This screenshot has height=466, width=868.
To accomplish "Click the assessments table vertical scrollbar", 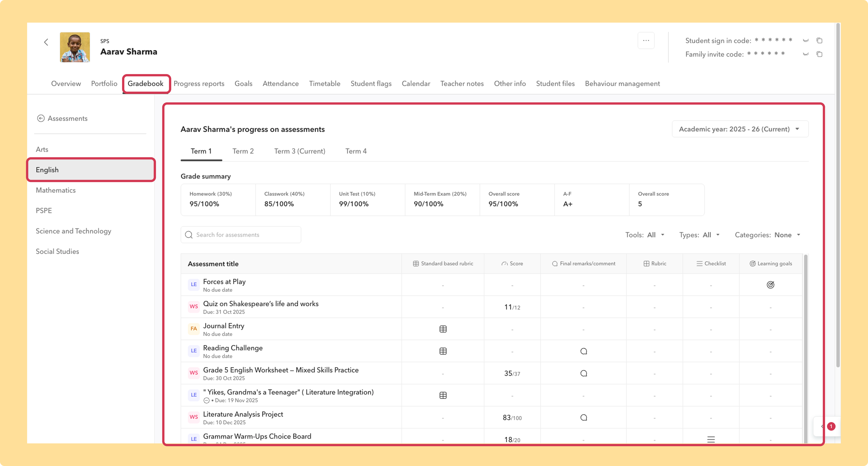I will pyautogui.click(x=806, y=349).
